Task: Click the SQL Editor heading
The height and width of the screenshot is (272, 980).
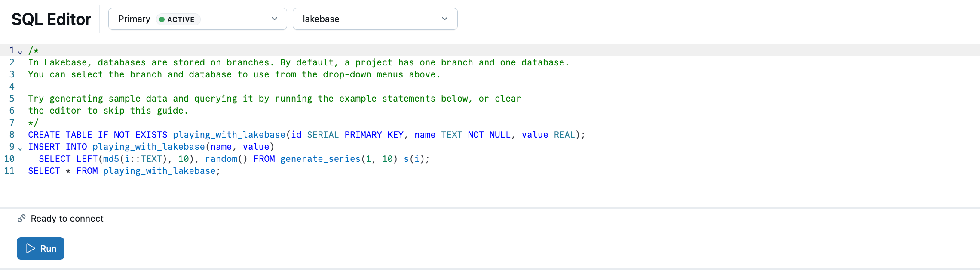Action: coord(51,19)
